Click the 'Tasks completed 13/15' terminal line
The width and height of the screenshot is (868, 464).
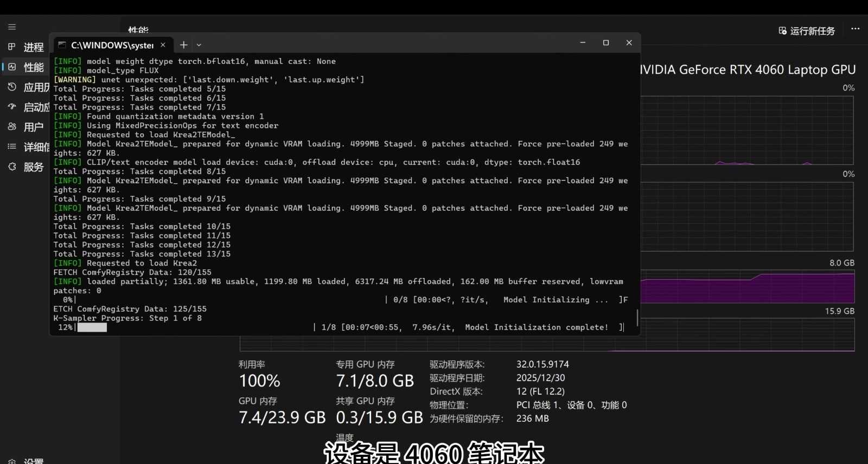tap(142, 254)
